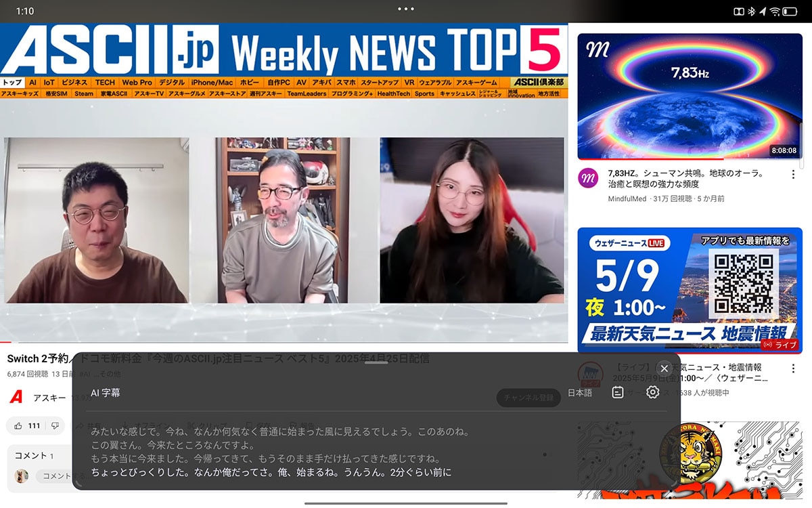Click the transcript copy icon in the caption panel
This screenshot has width=812, height=508.
coord(616,391)
